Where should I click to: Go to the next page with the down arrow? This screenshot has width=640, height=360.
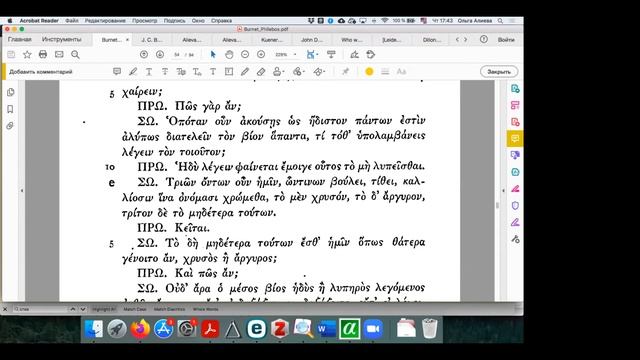(160, 54)
